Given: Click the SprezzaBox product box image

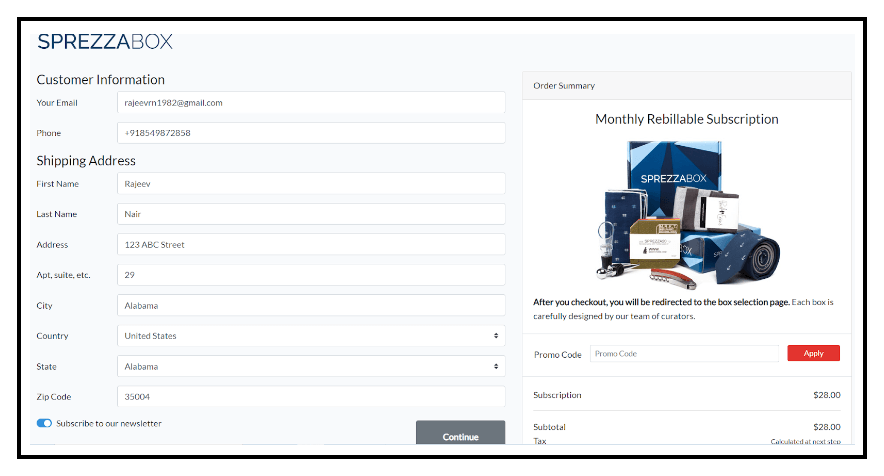Looking at the screenshot, I should pyautogui.click(x=688, y=214).
